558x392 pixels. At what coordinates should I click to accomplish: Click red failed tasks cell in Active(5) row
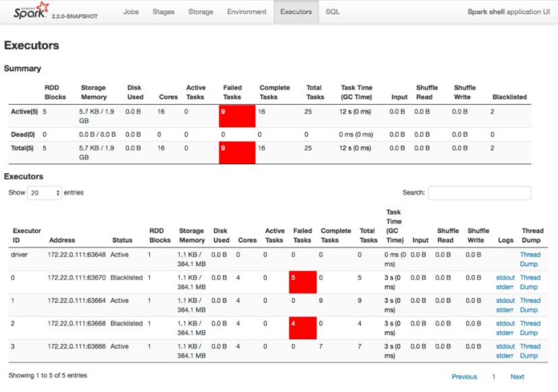pyautogui.click(x=237, y=116)
